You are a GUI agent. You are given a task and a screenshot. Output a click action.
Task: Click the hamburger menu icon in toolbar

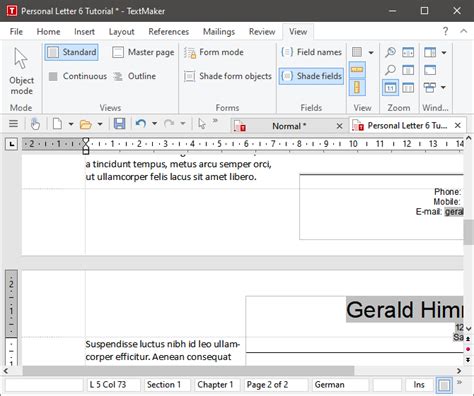coord(13,124)
